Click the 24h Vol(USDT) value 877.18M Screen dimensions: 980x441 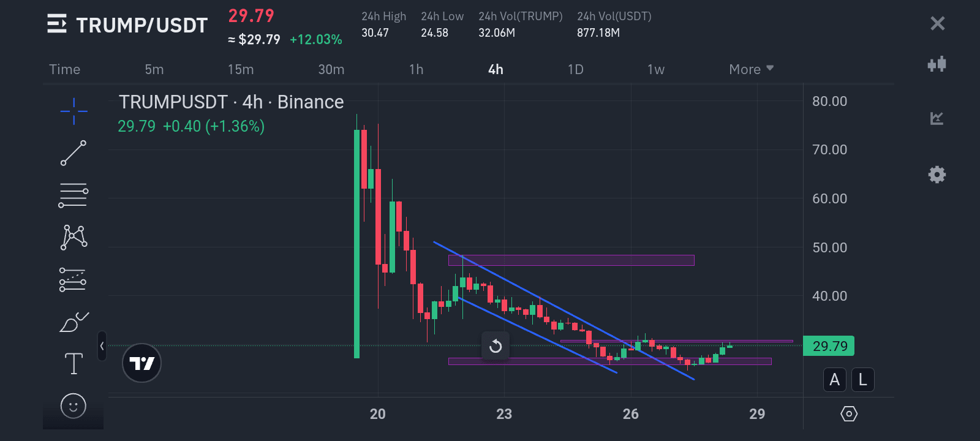coord(598,33)
